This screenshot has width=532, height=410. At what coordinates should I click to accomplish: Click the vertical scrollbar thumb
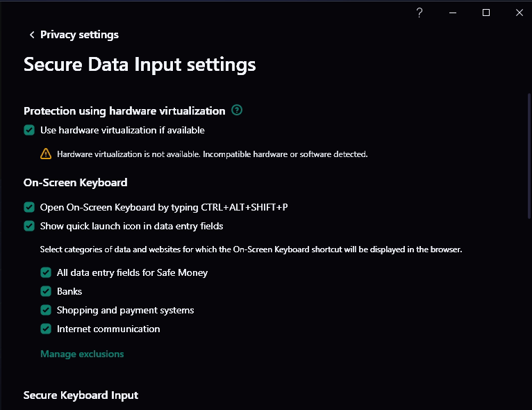pos(529,156)
